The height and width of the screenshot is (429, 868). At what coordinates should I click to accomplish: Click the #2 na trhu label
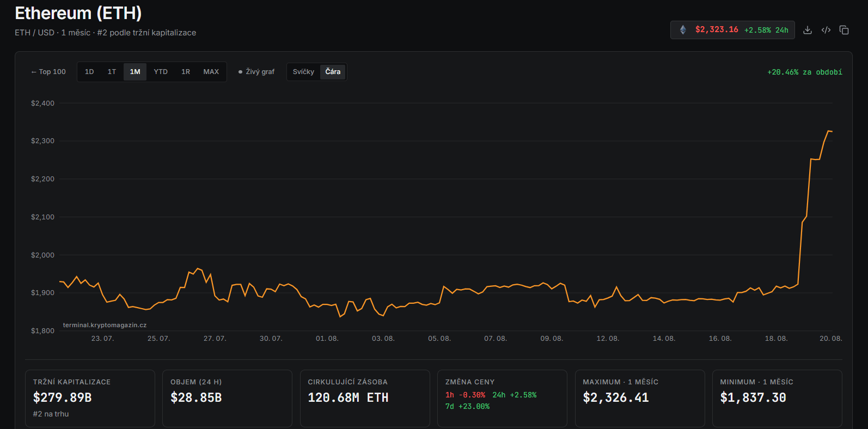point(51,414)
